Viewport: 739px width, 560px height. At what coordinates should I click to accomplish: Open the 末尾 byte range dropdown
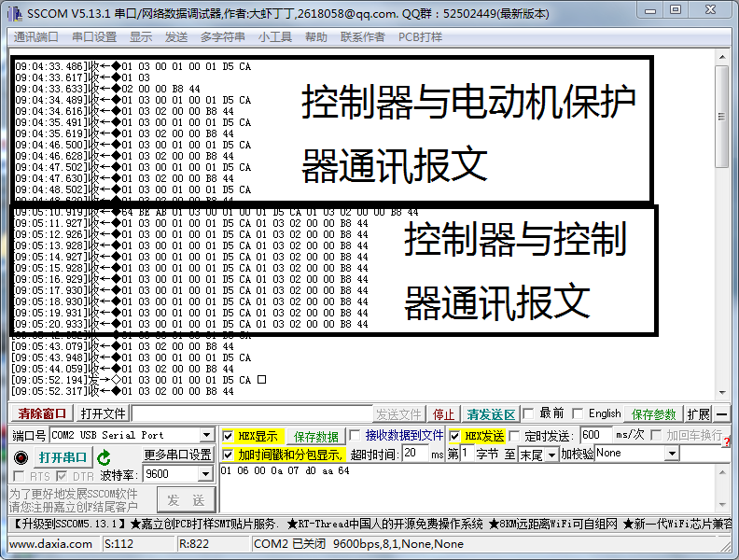click(x=551, y=455)
